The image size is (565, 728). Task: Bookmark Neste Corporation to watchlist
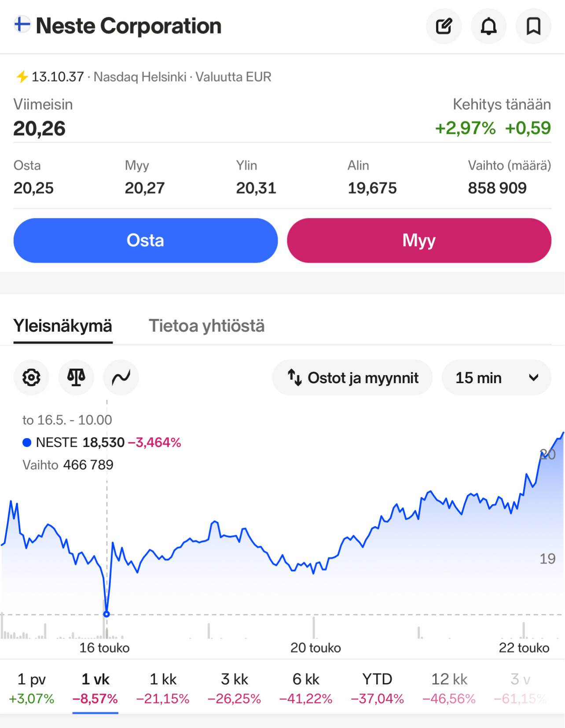click(533, 26)
